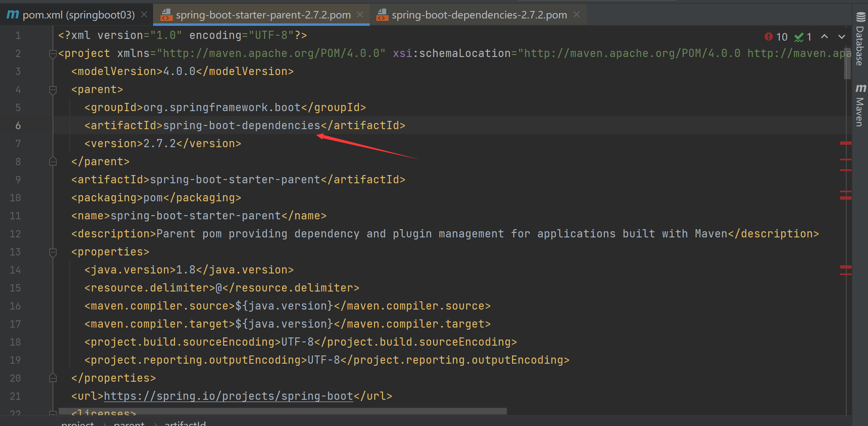Click maven.compiler.target property line
Viewport: 868px width, 426px height.
pos(288,324)
